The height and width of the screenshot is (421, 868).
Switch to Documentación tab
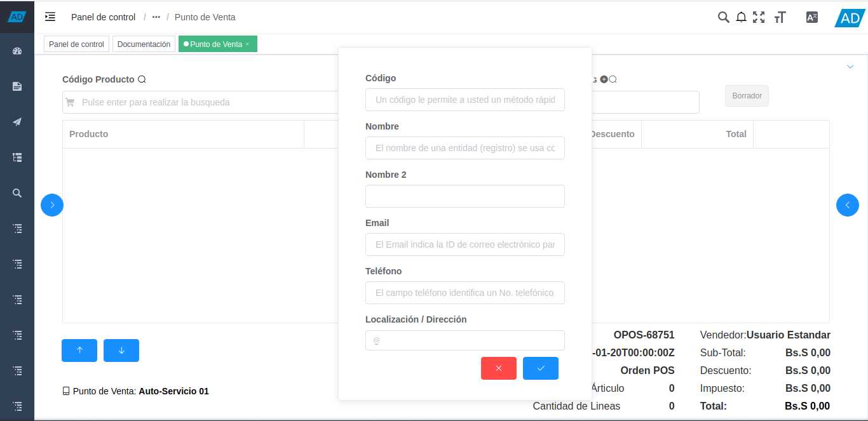point(144,44)
